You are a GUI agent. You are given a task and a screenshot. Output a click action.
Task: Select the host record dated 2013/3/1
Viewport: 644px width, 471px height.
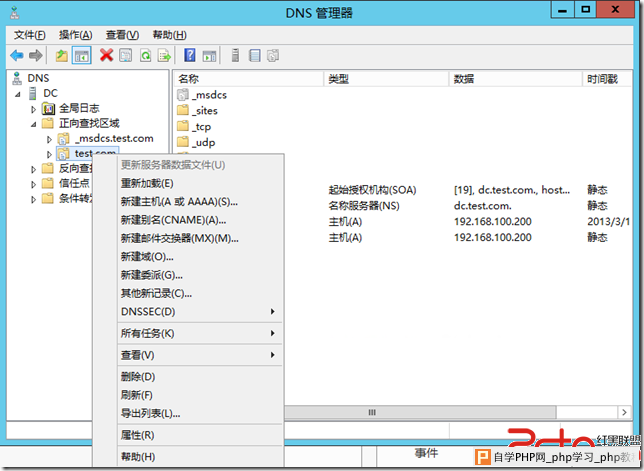click(x=458, y=222)
